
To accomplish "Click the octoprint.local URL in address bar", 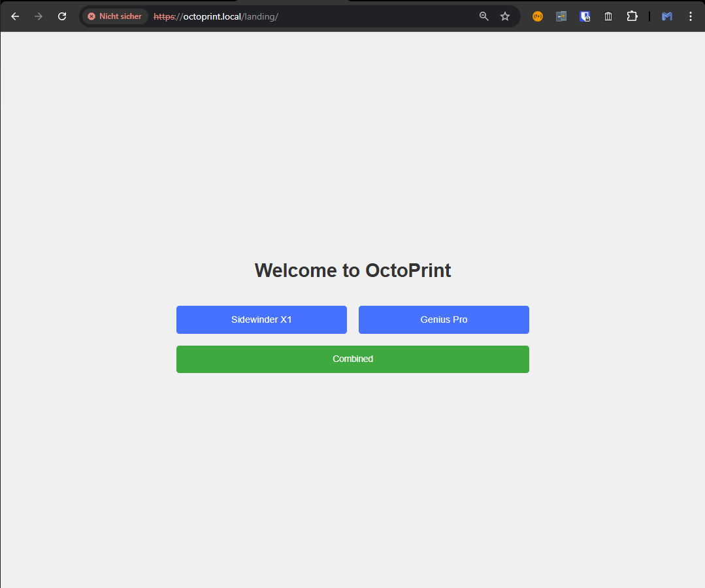I will pyautogui.click(x=216, y=16).
